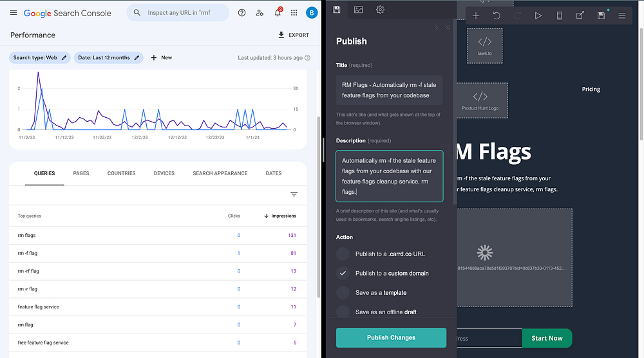
Task: Click the Export button
Action: click(x=294, y=35)
